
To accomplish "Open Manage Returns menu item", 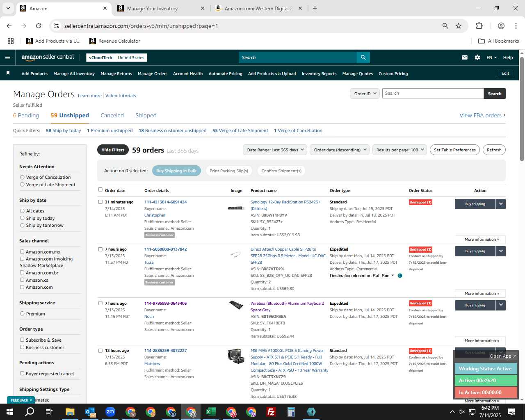I will coord(116,74).
